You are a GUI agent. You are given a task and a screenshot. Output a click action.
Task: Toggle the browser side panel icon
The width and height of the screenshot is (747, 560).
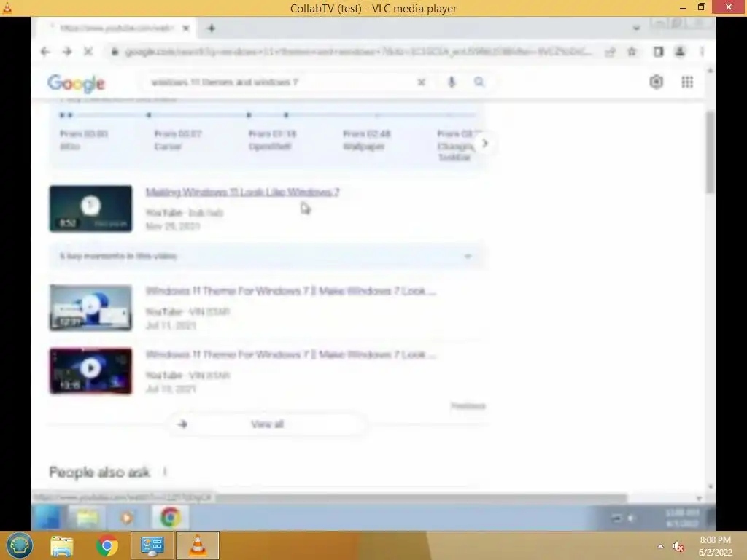(x=659, y=52)
